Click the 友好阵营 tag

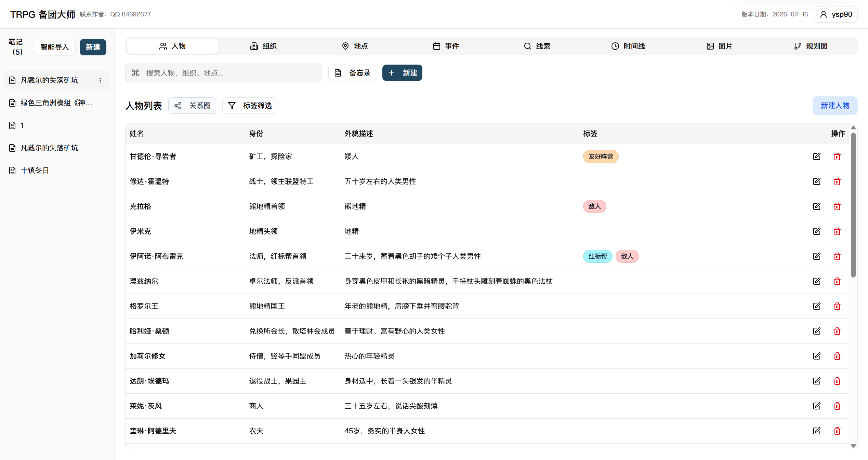(x=601, y=157)
